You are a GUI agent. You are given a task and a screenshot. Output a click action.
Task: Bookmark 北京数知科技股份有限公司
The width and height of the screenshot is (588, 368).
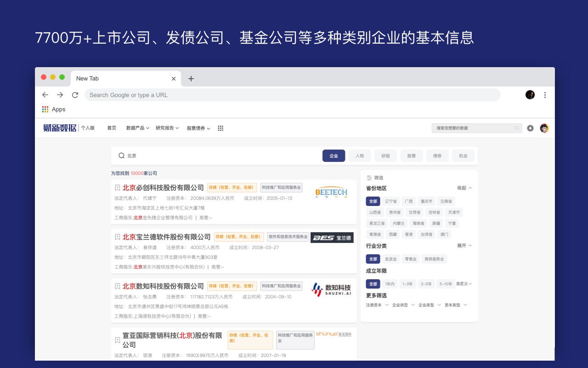[x=118, y=286]
